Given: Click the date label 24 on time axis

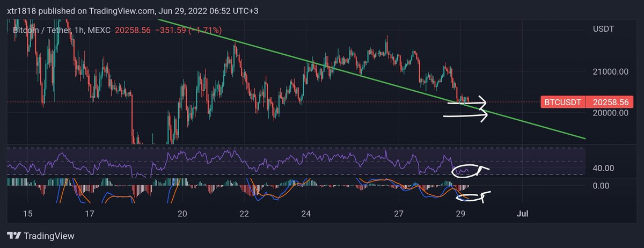Looking at the screenshot, I should (306, 214).
